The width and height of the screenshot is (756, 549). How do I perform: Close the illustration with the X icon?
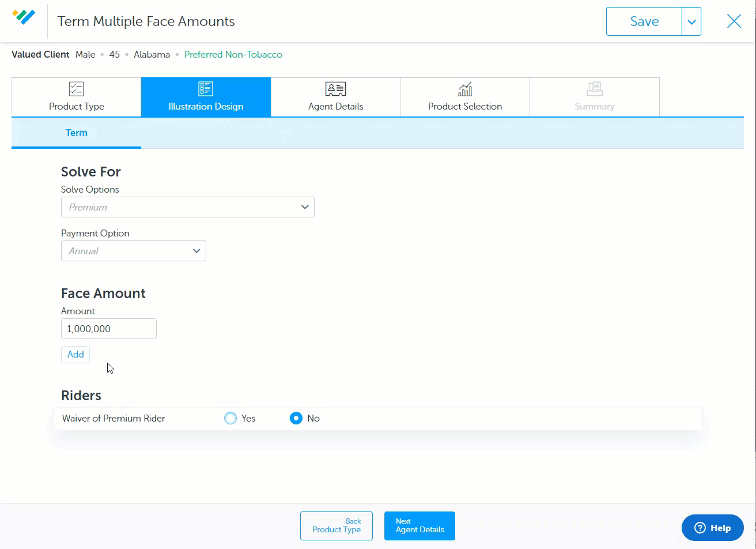click(734, 21)
